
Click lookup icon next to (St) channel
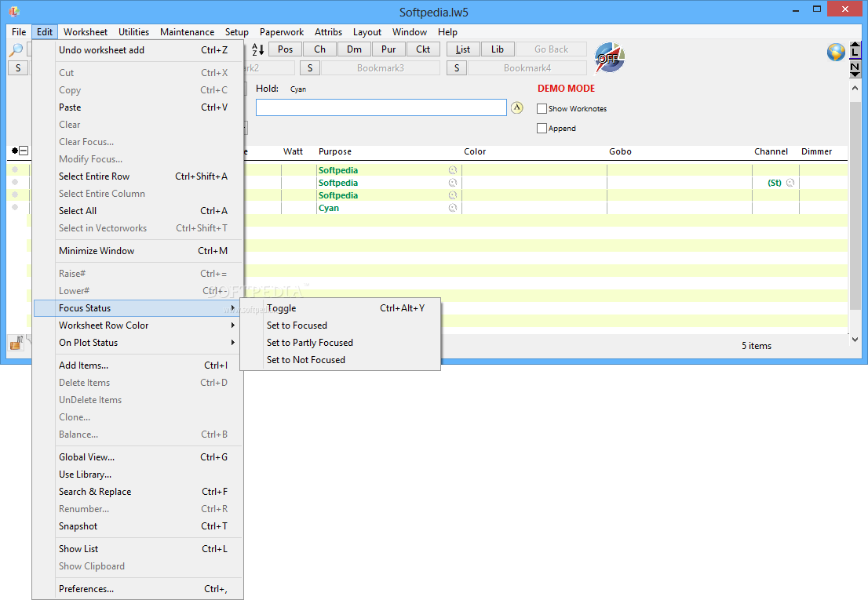[790, 183]
